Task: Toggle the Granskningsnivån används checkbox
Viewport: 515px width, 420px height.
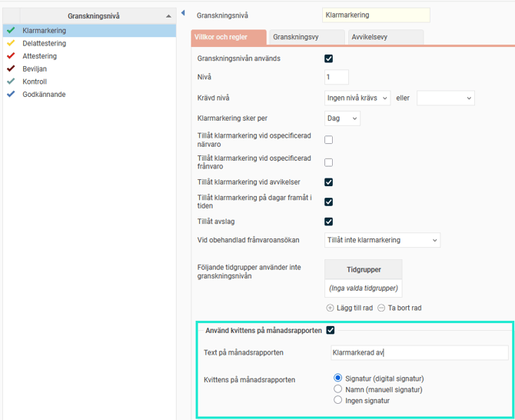Action: point(329,58)
